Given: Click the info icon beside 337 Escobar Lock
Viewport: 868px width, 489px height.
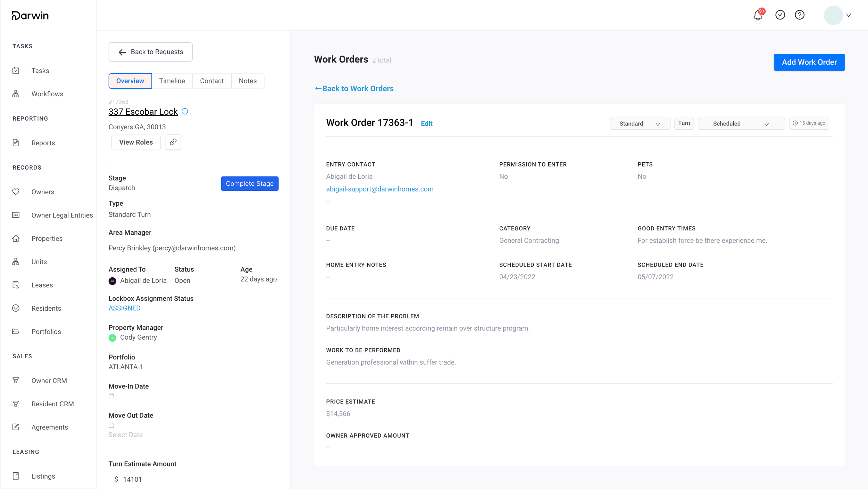Looking at the screenshot, I should click(185, 112).
